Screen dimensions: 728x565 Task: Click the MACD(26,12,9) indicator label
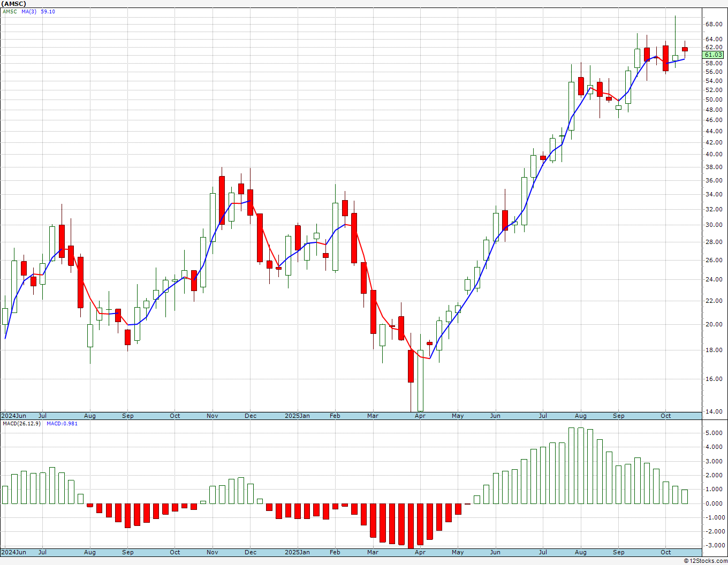pyautogui.click(x=21, y=424)
